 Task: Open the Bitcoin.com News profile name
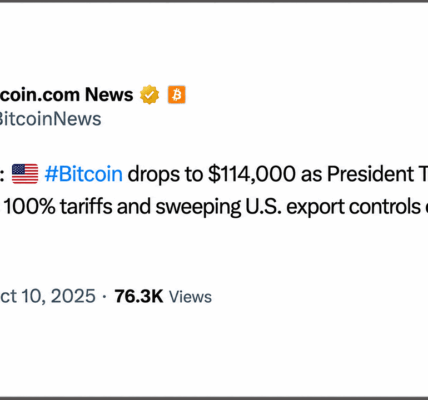point(67,95)
